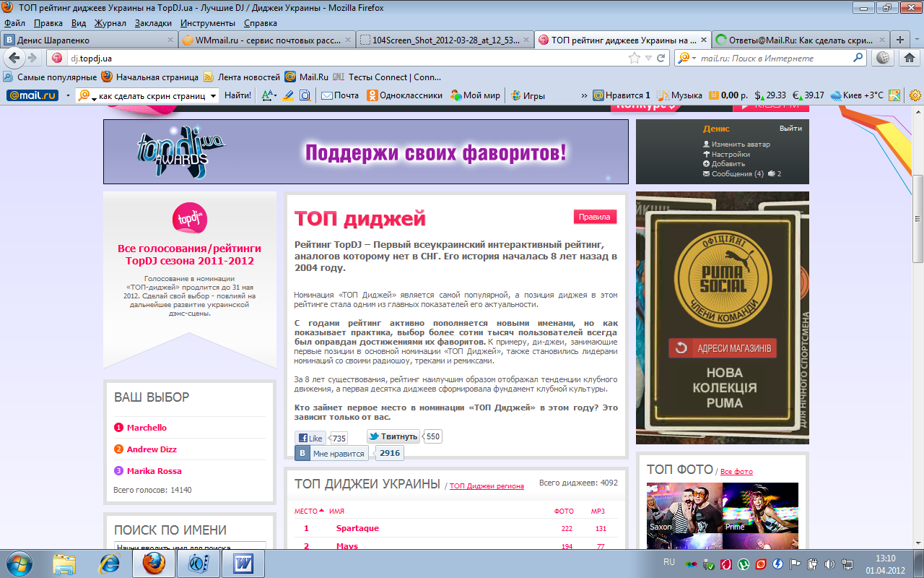
Task: Open ТОП Диджеи региона link
Action: (487, 486)
